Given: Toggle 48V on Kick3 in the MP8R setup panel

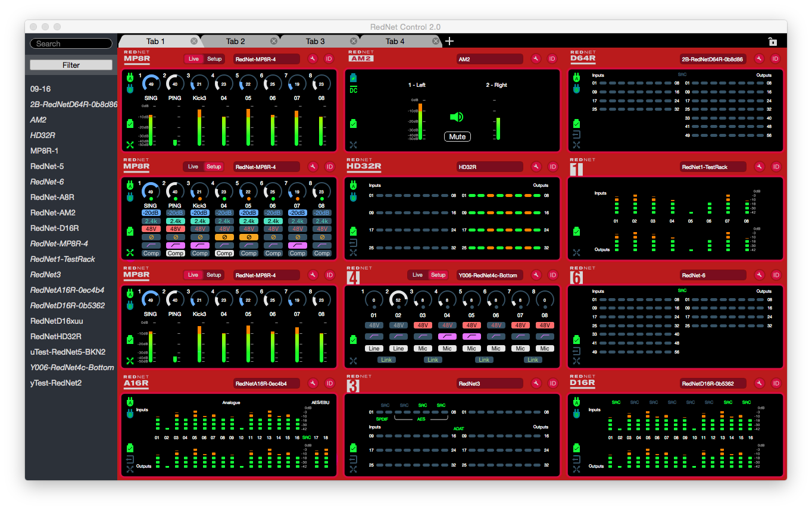Looking at the screenshot, I should (x=199, y=229).
